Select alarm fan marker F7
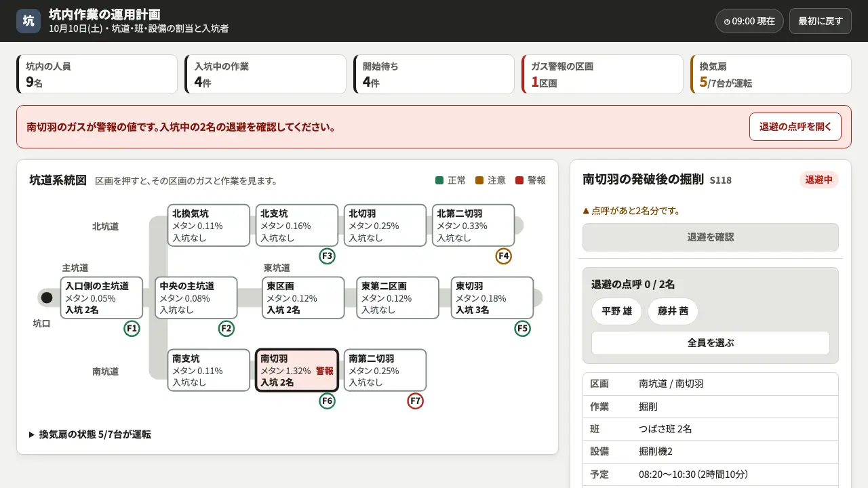 [415, 401]
